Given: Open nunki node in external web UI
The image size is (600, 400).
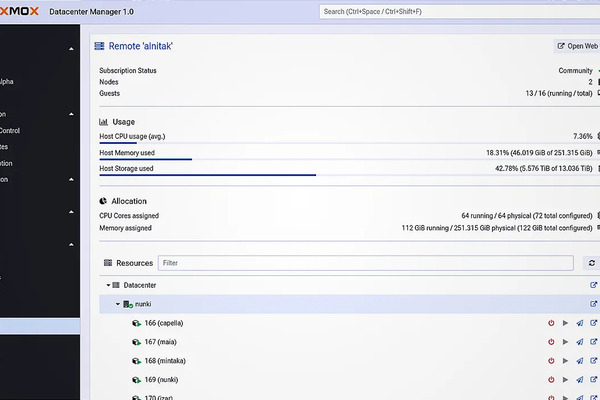Looking at the screenshot, I should [593, 304].
